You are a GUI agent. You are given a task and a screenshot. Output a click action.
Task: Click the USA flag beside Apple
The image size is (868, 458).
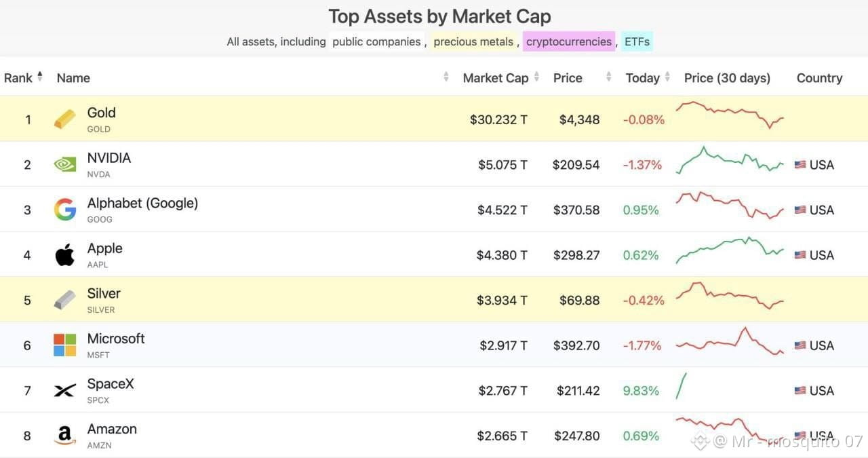coord(800,255)
